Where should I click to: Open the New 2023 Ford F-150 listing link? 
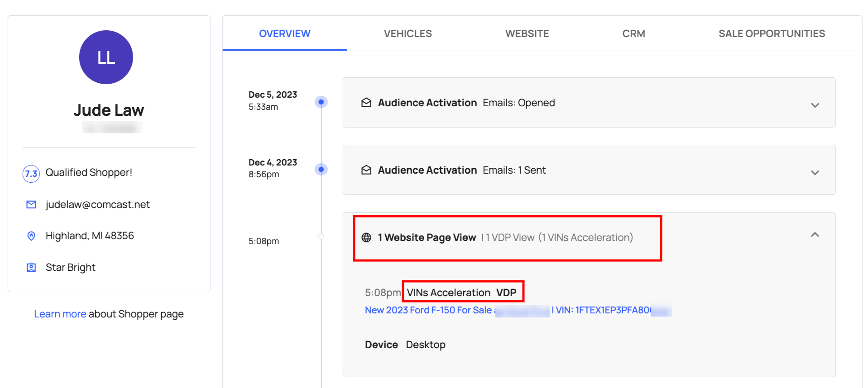tap(428, 310)
